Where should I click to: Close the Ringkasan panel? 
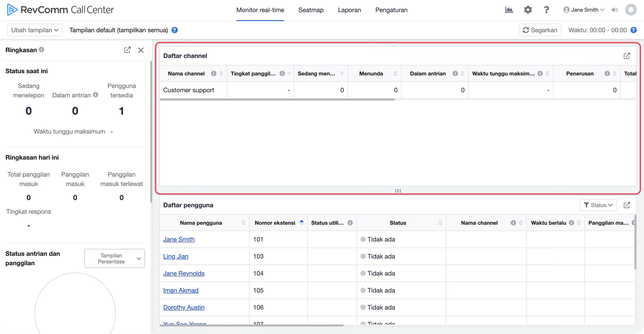[141, 50]
